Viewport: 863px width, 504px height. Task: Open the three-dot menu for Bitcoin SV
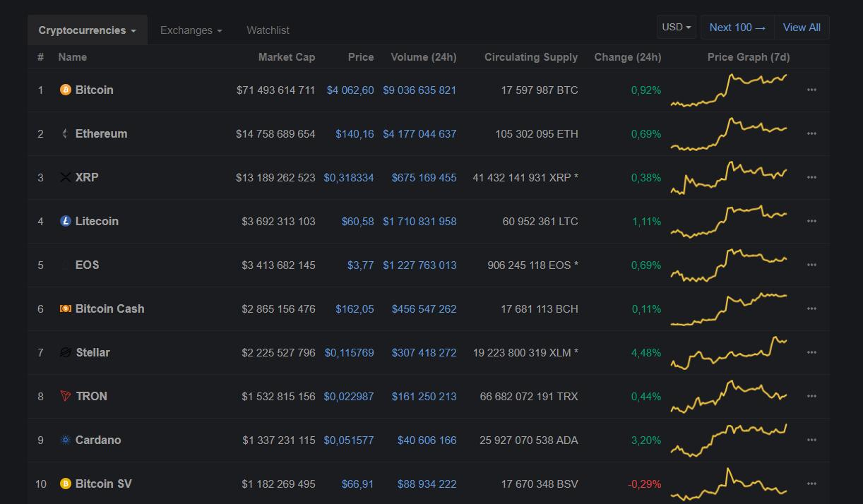(x=811, y=484)
